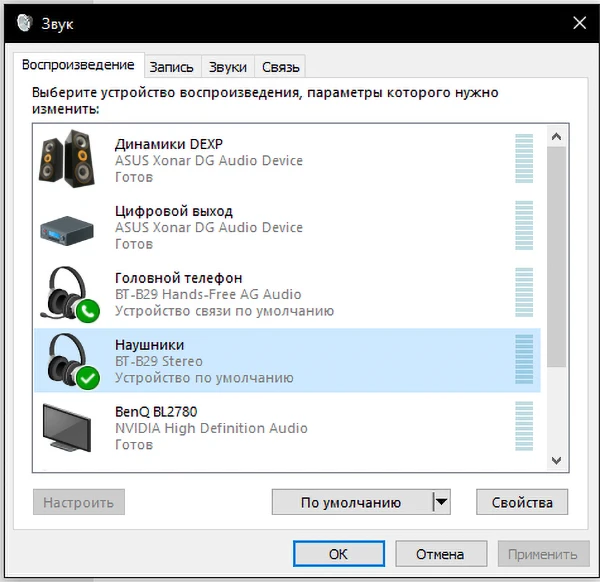600x582 pixels.
Task: Click the device list scrollbar thumb
Action: tap(556, 257)
